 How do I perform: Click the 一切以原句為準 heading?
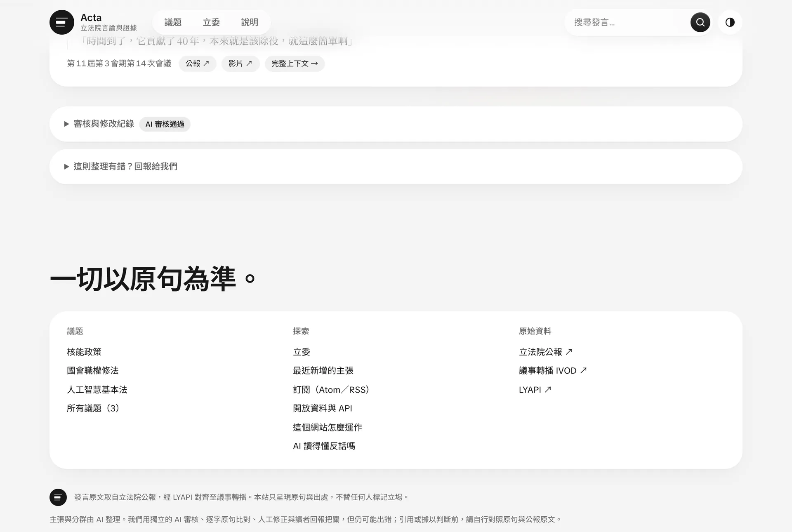[x=153, y=279]
